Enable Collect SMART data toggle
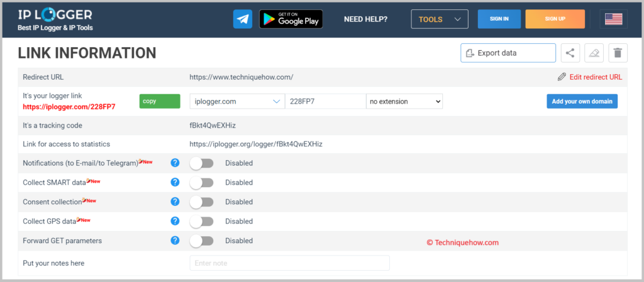Viewport: 644px width, 282px height. tap(201, 182)
